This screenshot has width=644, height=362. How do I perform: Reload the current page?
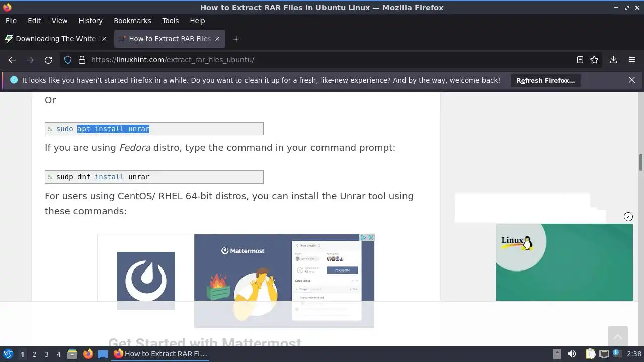48,60
